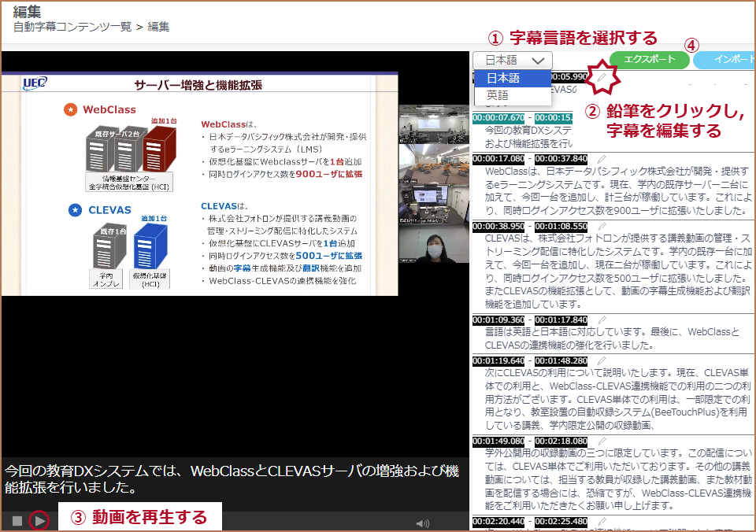
Task: Edit the subtitle starting at 00:01:49.080
Action: 602,441
